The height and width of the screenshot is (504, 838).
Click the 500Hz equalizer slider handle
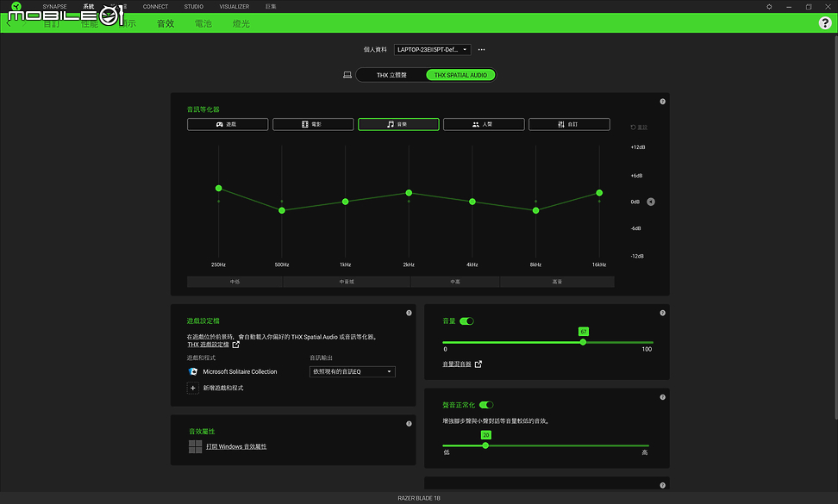(282, 210)
